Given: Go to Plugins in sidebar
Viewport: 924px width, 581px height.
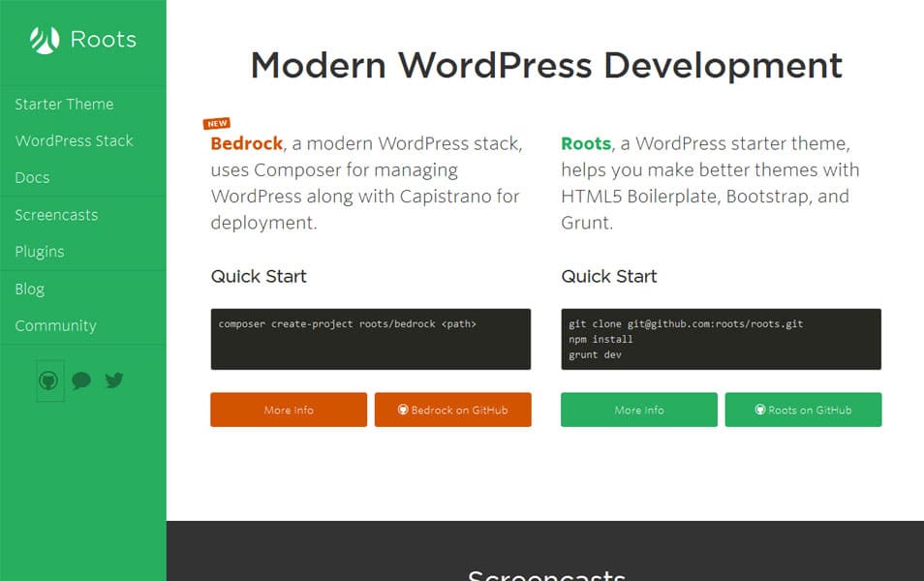Looking at the screenshot, I should [x=40, y=252].
